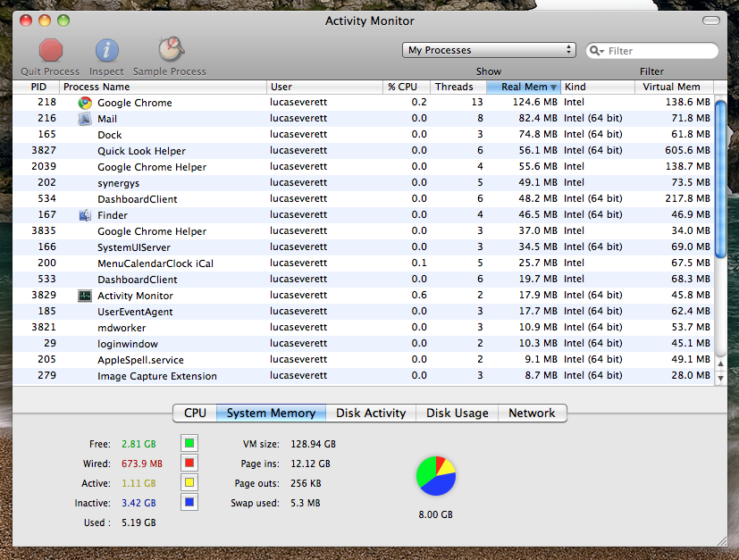739x560 pixels.
Task: Click the scroll up arrow
Action: [720, 364]
